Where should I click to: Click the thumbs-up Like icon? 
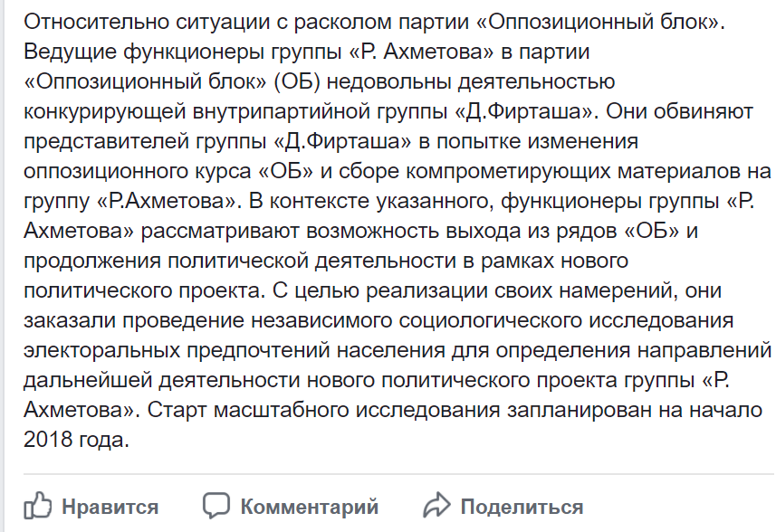pos(38,505)
